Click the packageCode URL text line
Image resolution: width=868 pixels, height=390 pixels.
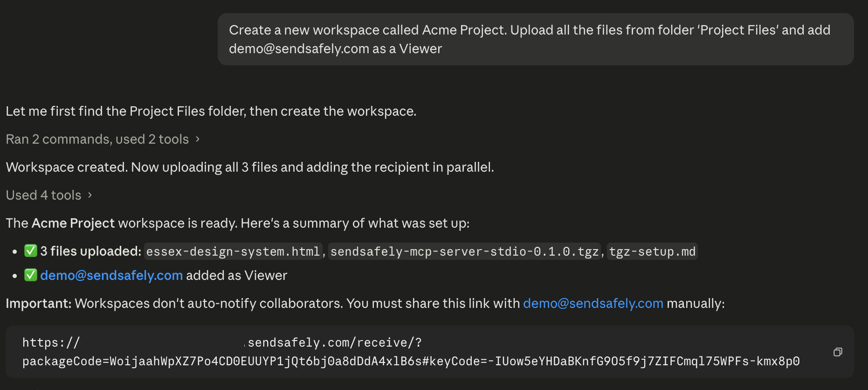point(411,361)
